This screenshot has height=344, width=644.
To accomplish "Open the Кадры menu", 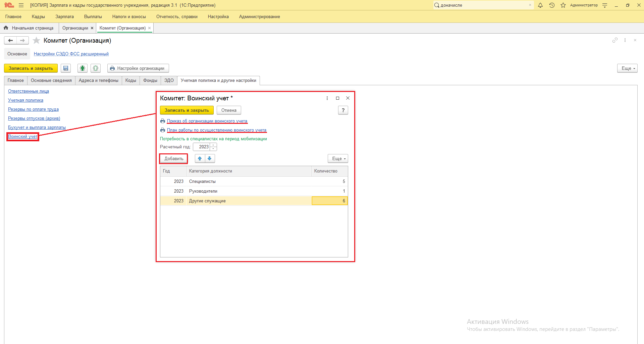I will click(38, 17).
